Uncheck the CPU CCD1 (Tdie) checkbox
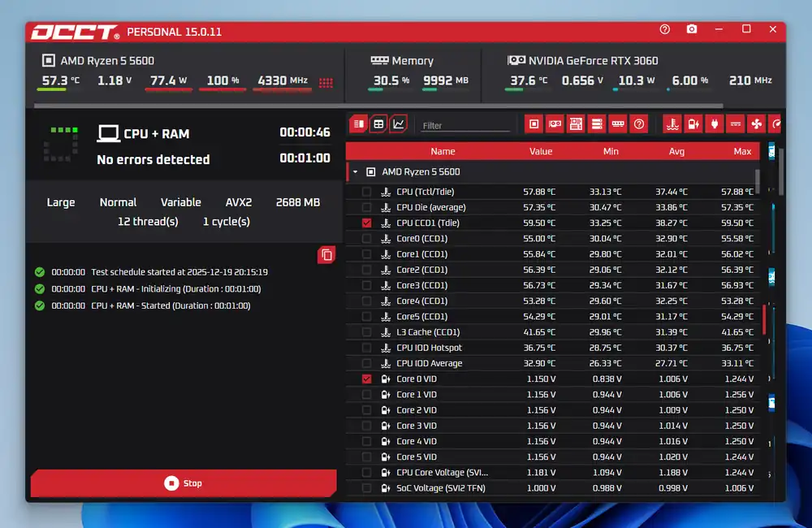The width and height of the screenshot is (812, 528). click(x=366, y=223)
